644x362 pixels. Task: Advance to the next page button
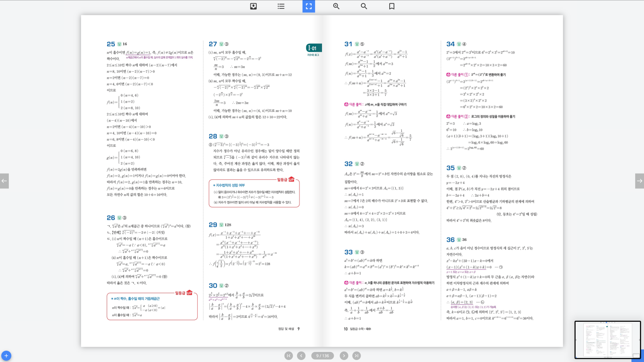[344, 356]
